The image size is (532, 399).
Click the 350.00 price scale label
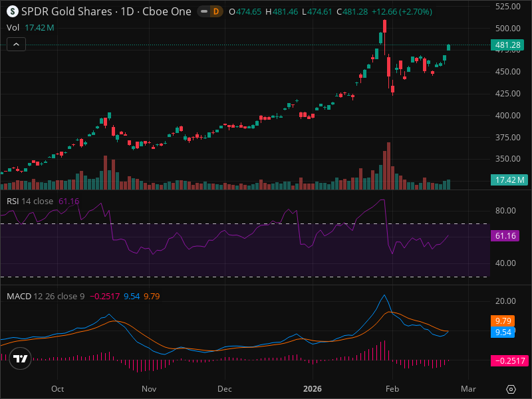point(507,159)
